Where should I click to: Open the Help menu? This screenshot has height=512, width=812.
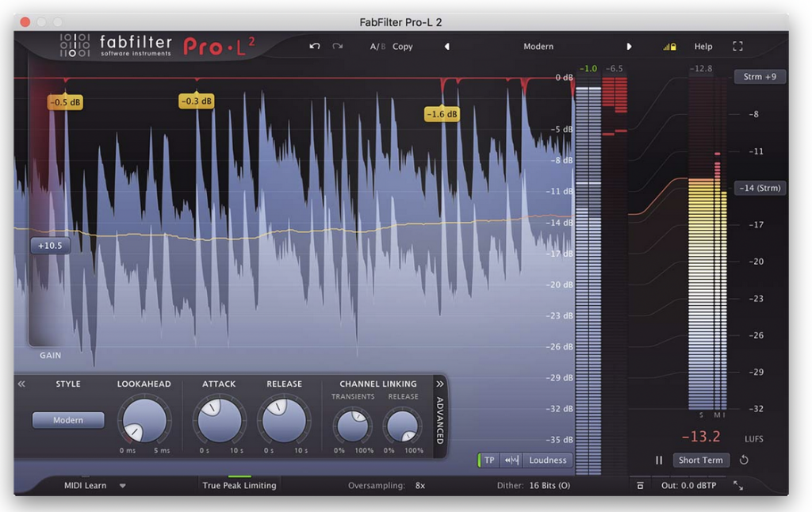point(703,47)
